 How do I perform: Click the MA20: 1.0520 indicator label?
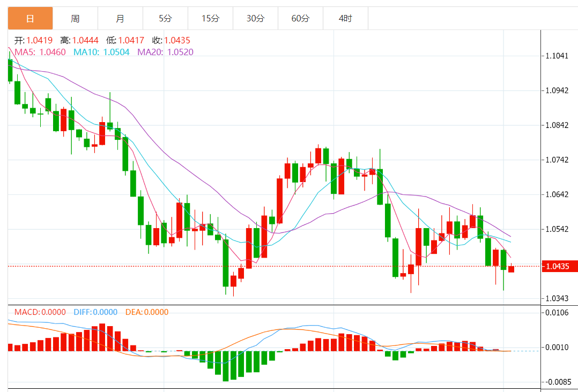pyautogui.click(x=165, y=52)
